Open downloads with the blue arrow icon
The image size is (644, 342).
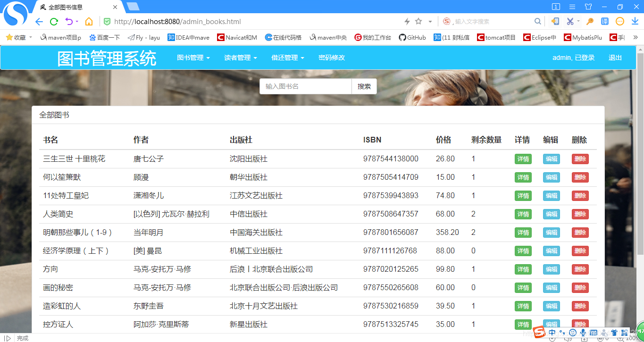tap(635, 21)
